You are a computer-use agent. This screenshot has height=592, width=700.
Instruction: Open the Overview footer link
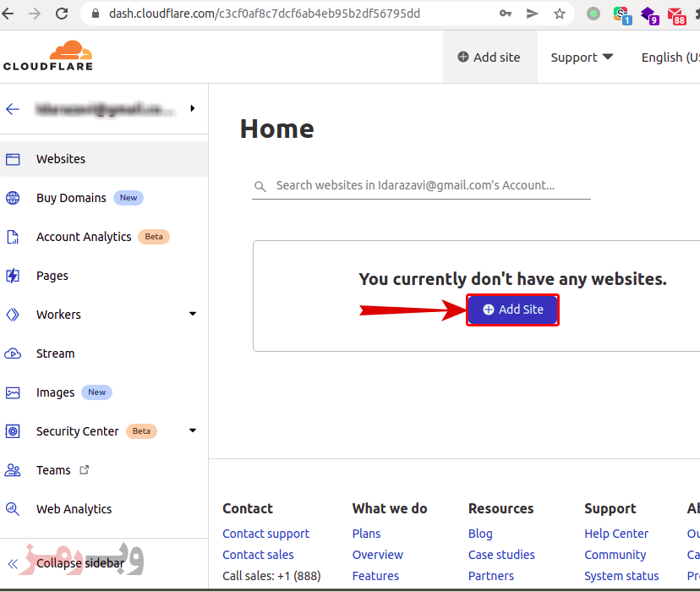coord(378,555)
